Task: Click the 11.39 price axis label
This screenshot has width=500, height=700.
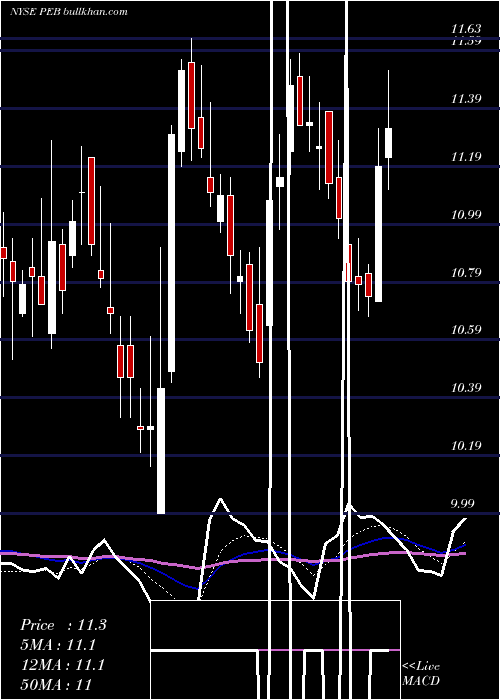Action: point(466,99)
